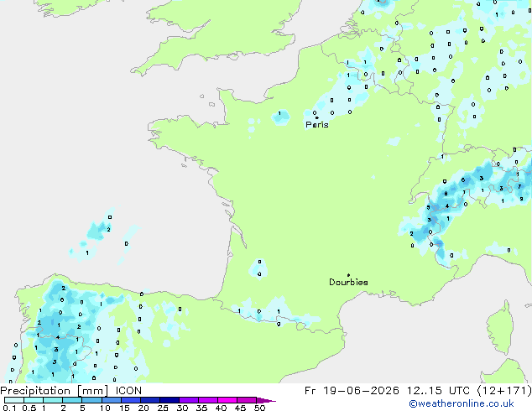Click the 'Precipitation [mm] ICON' title text
Image resolution: width=532 pixels, height=411 pixels.
(70, 391)
